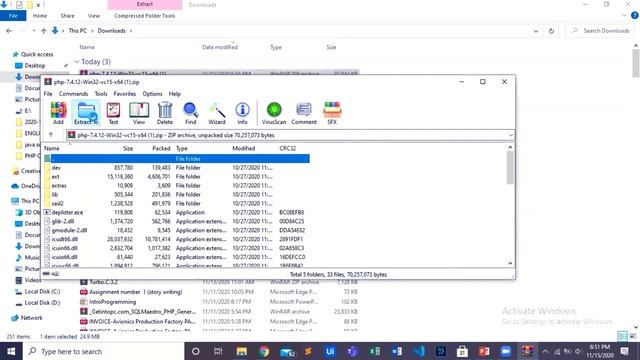640x360 pixels.
Task: Expand Explorer address bar history dropdown
Action: tap(536, 31)
